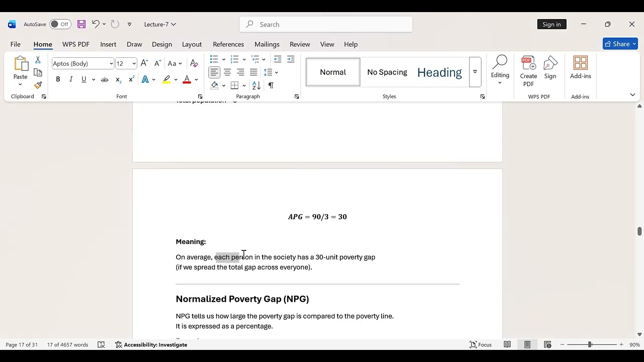
Task: Open the font size dropdown
Action: (x=134, y=64)
